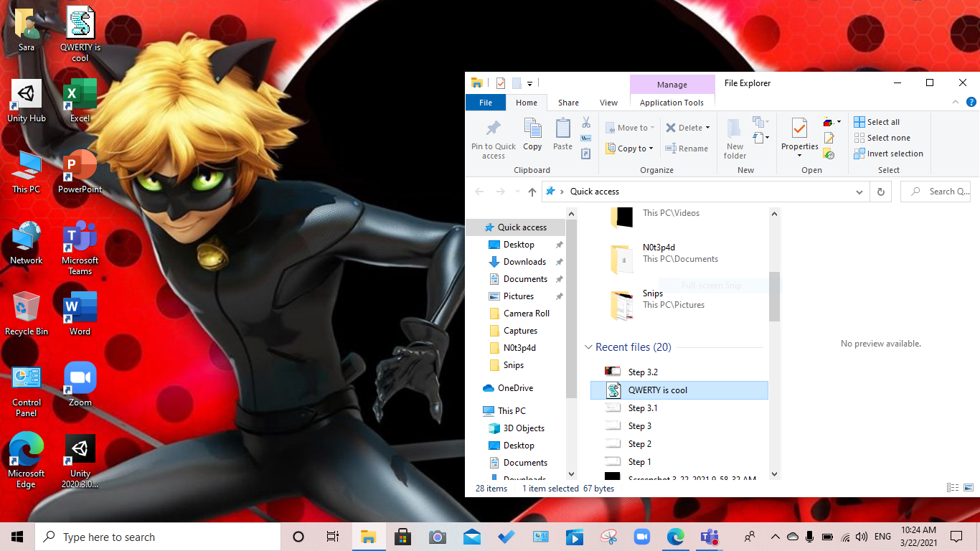Switch to large thumbnails view toggle

[969, 488]
